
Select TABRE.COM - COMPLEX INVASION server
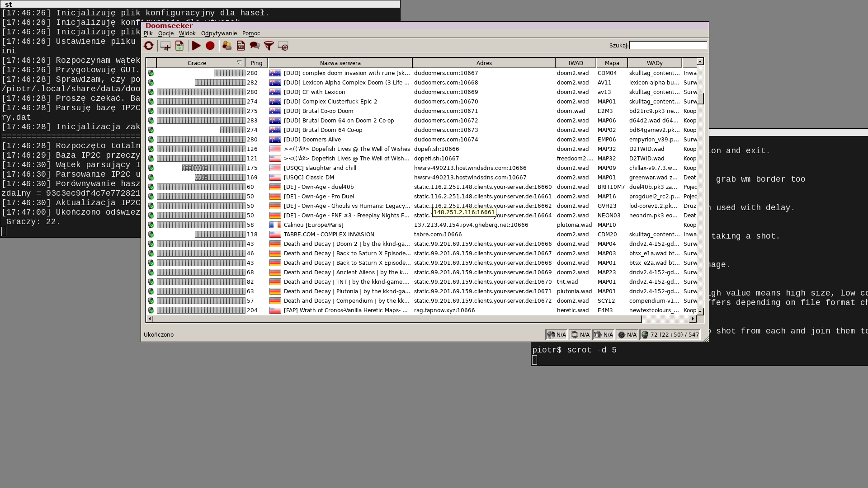(x=329, y=235)
